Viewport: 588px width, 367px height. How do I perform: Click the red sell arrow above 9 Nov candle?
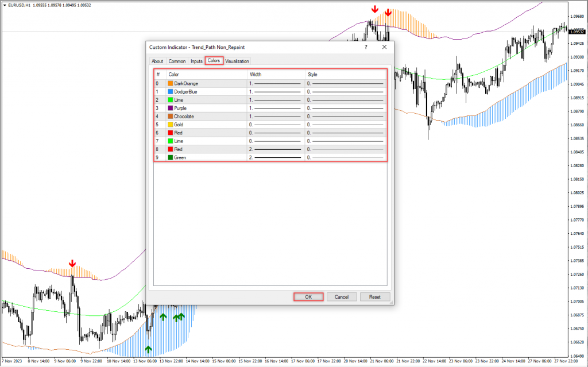click(72, 263)
